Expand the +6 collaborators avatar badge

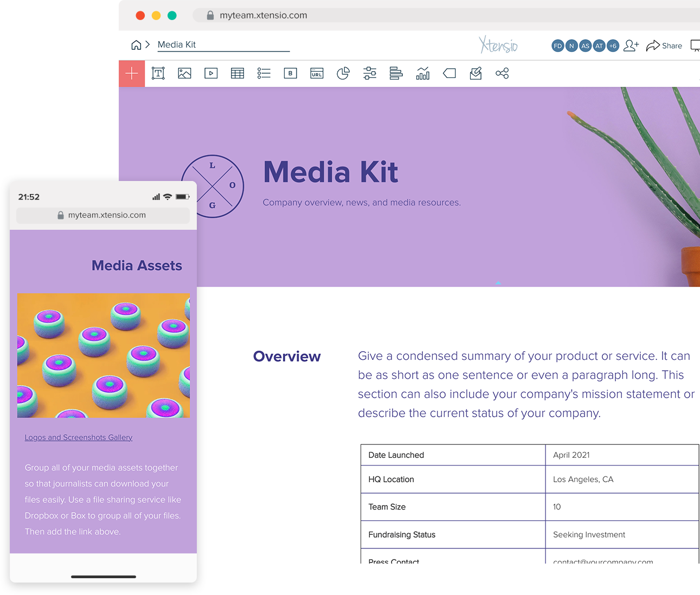tap(613, 46)
